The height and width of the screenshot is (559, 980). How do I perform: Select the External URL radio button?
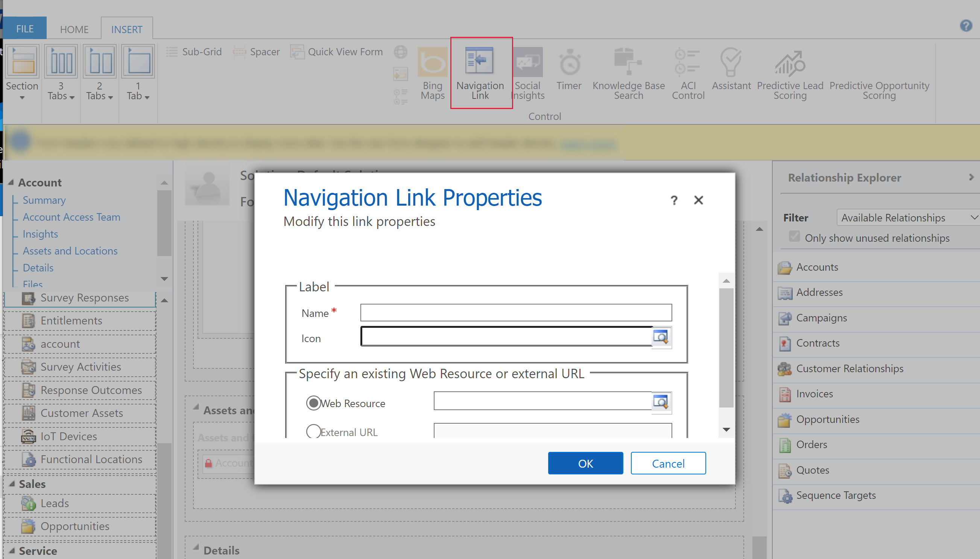pyautogui.click(x=313, y=432)
